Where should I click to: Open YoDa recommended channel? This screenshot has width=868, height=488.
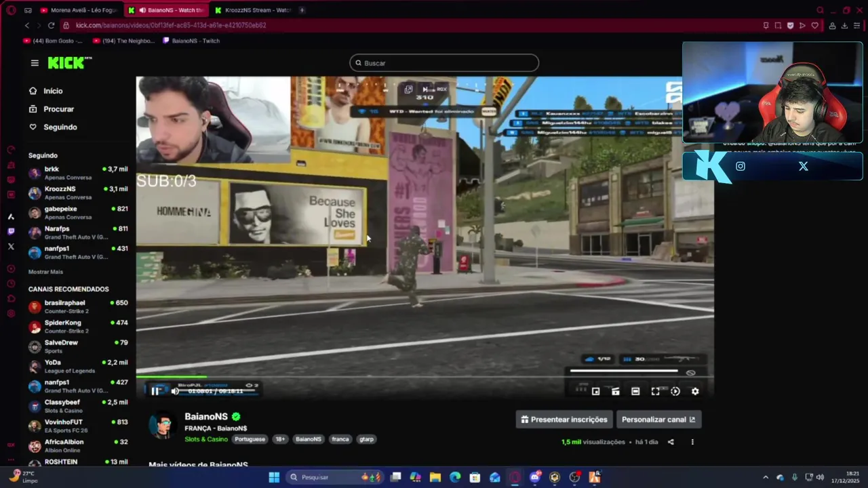pos(78,366)
